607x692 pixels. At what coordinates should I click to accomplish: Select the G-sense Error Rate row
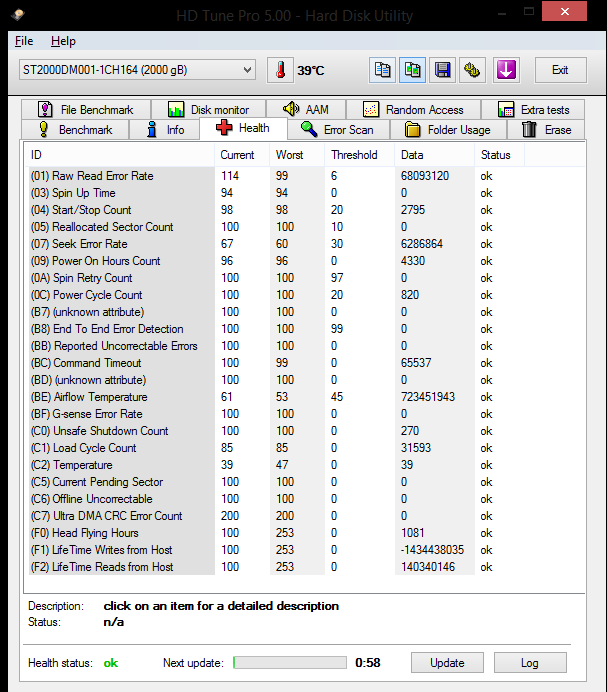tap(276, 414)
